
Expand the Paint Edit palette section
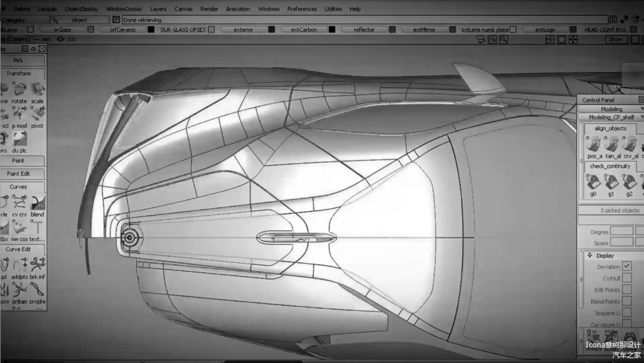[18, 174]
